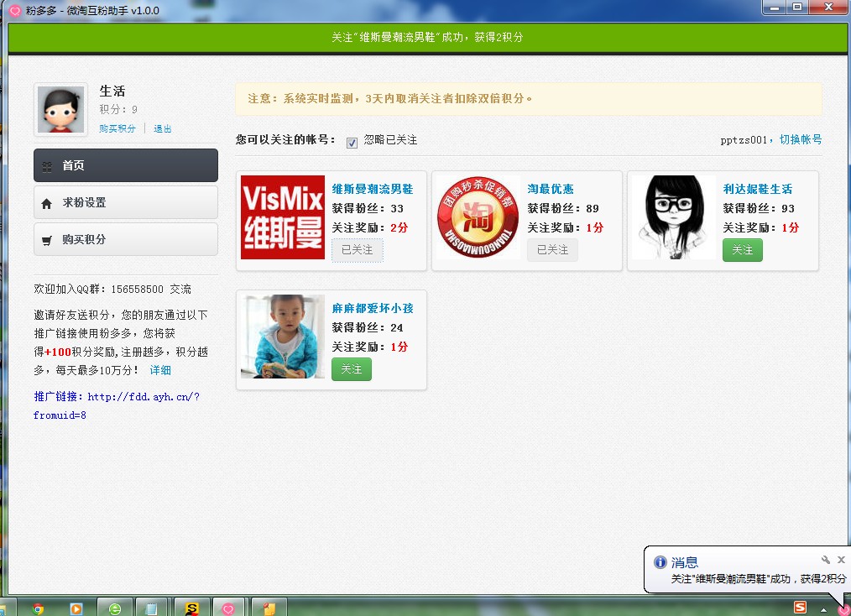Click the 淘最优惠 round badge icon
The image size is (851, 616).
[x=478, y=217]
